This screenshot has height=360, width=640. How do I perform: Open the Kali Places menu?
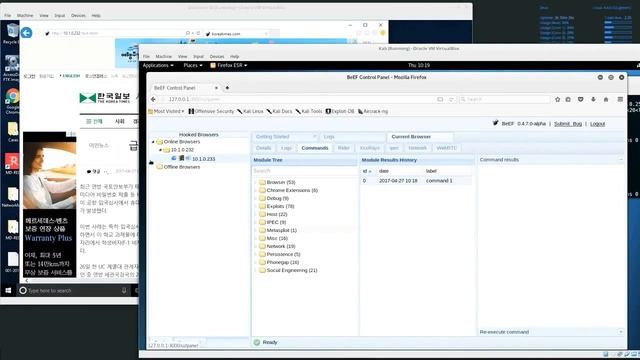pyautogui.click(x=193, y=65)
